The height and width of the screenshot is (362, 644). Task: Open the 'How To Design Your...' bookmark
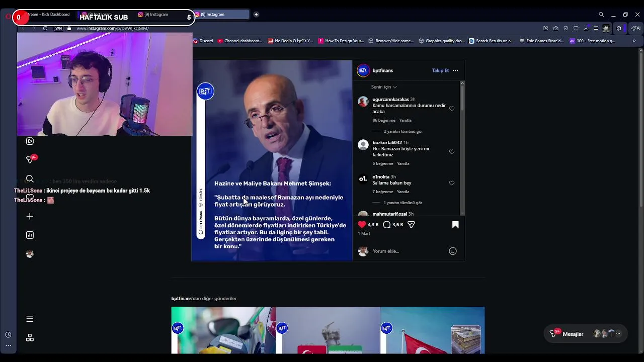point(341,41)
